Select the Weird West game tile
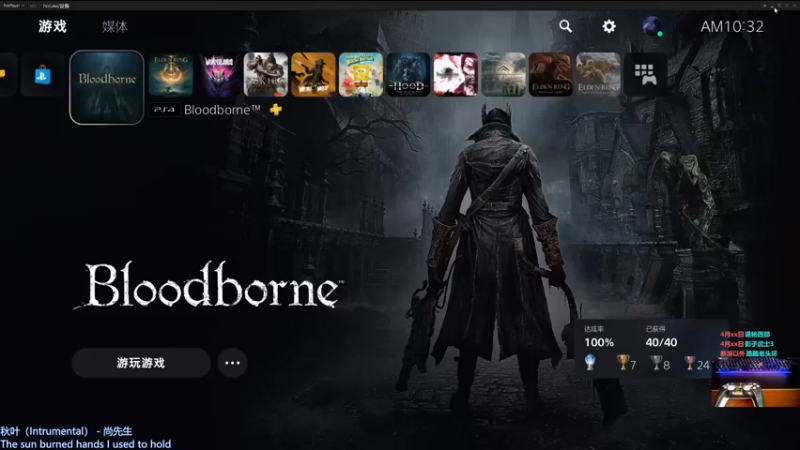The width and height of the screenshot is (800, 450). point(313,74)
